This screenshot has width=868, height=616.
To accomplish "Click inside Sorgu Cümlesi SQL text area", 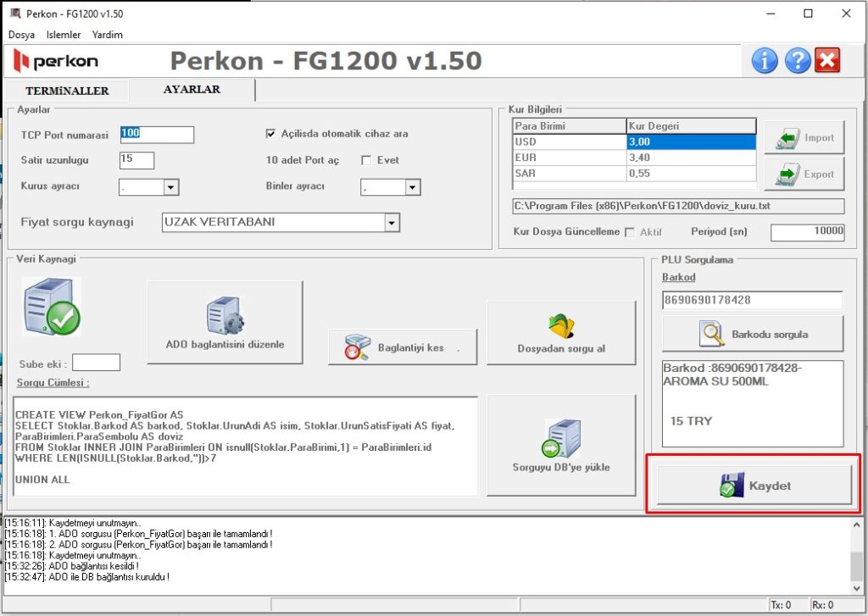I will [x=245, y=446].
